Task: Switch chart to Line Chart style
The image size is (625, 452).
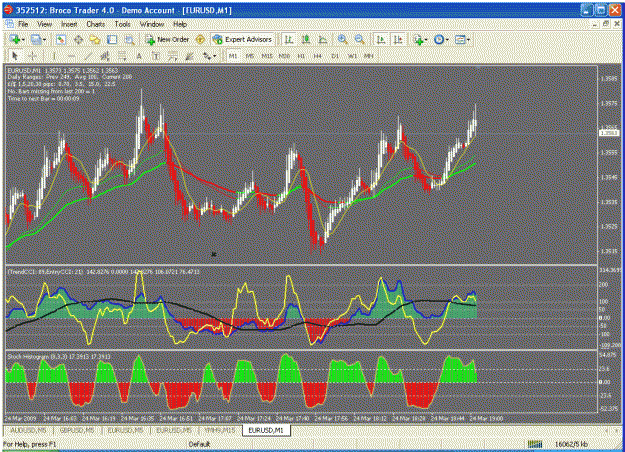Action: (322, 39)
